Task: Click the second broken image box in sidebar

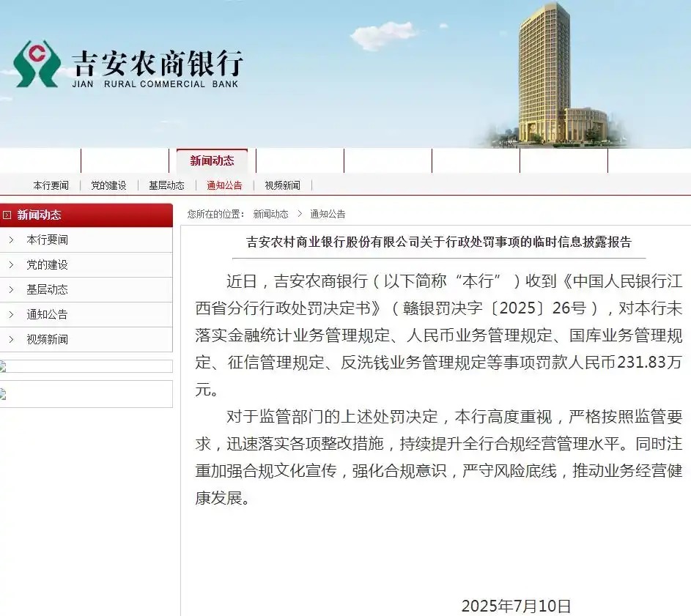Action: point(86,394)
